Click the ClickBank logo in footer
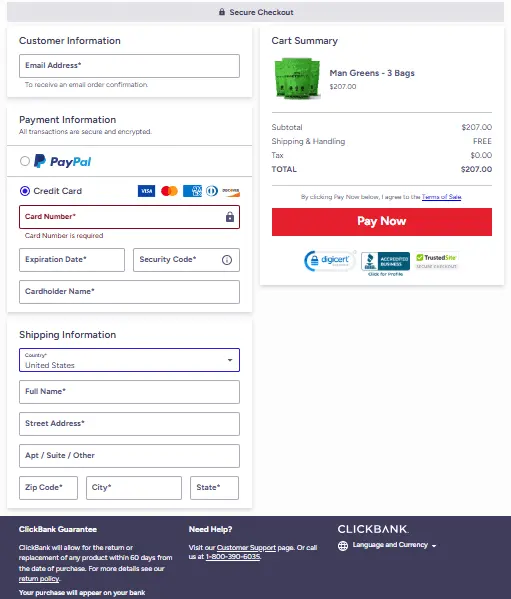The height and width of the screenshot is (599, 511). coord(373,529)
